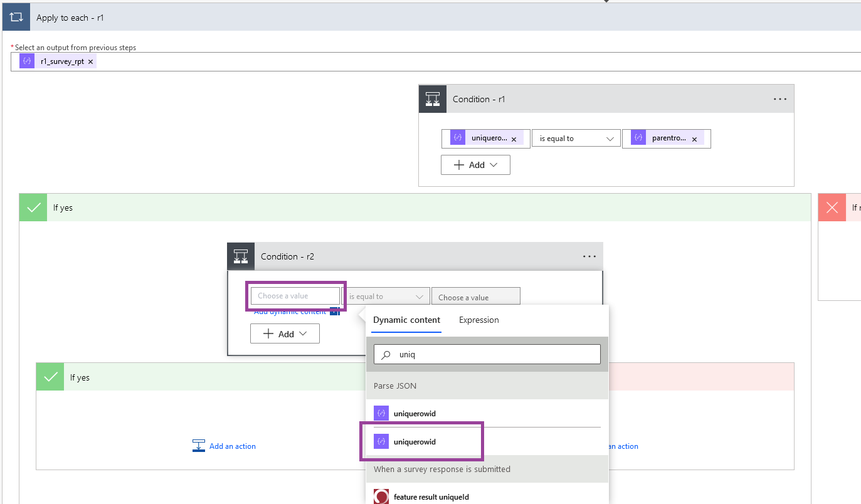Switch to the Expression tab

click(x=478, y=320)
